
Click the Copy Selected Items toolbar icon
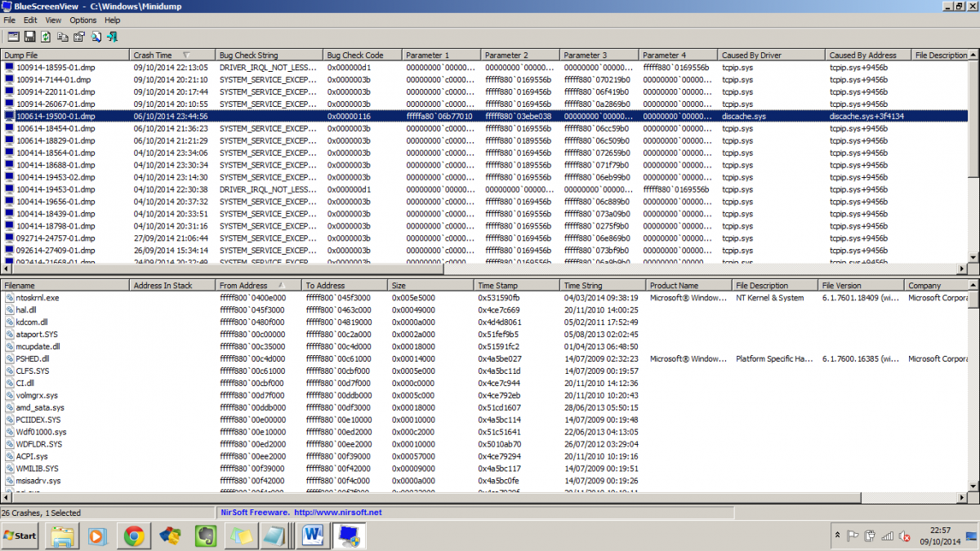[63, 37]
